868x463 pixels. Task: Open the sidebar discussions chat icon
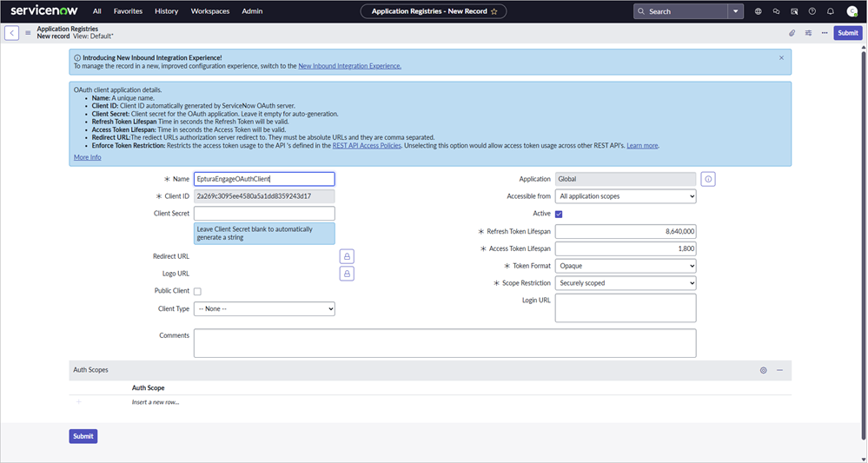(776, 11)
